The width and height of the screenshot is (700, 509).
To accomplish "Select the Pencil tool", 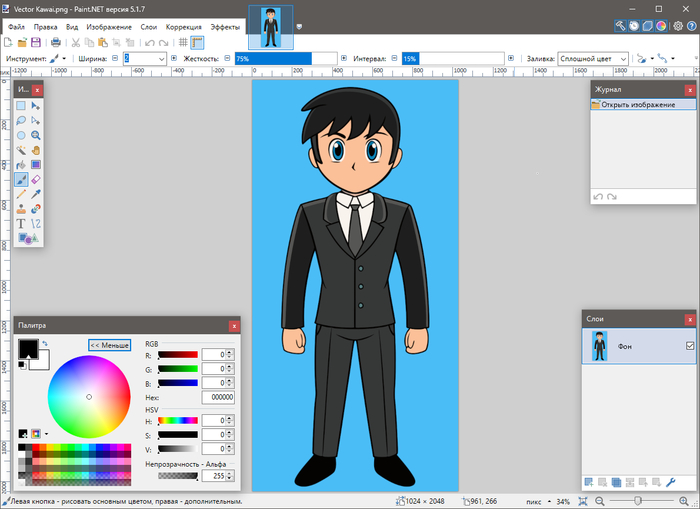I will pos(21,195).
